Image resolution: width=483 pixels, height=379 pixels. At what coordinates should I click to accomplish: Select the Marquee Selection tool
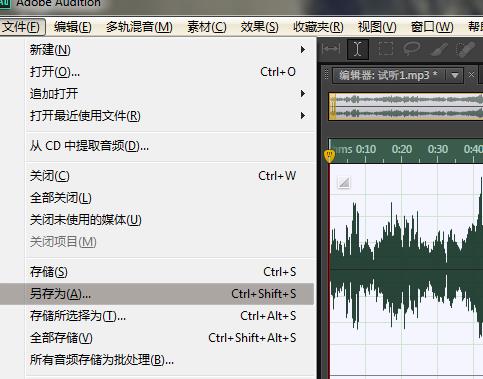pos(385,49)
